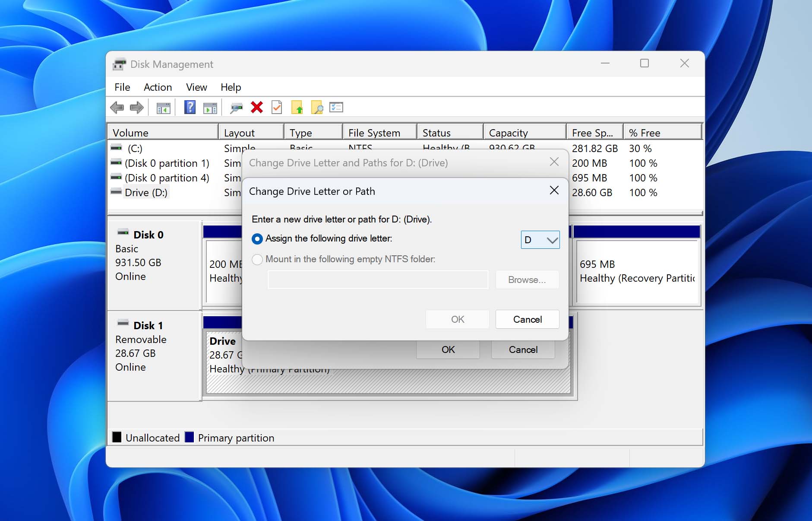Click the Back arrow in the toolbar
812x521 pixels.
[117, 108]
